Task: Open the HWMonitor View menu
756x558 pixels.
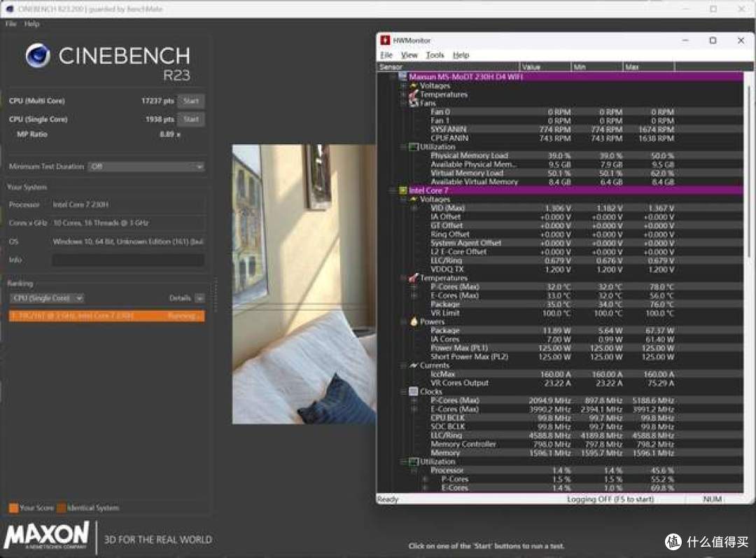Action: click(409, 55)
